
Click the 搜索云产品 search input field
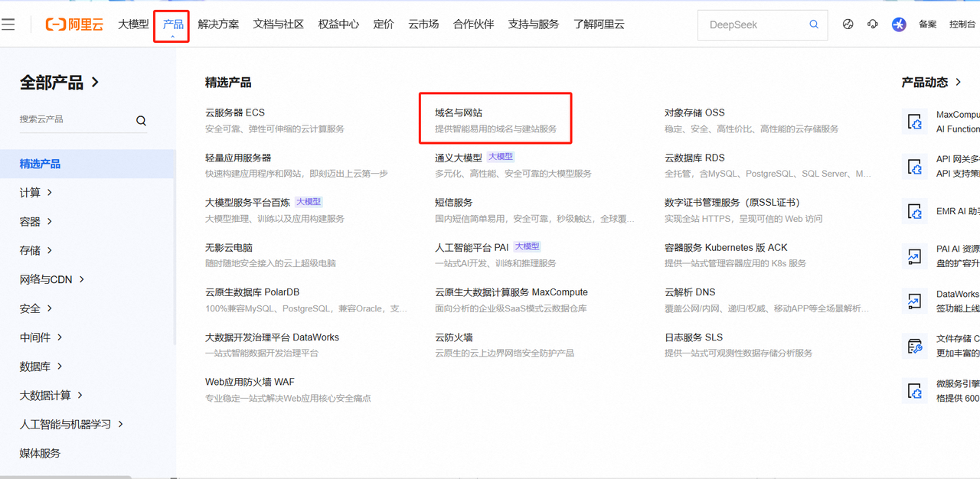point(73,119)
